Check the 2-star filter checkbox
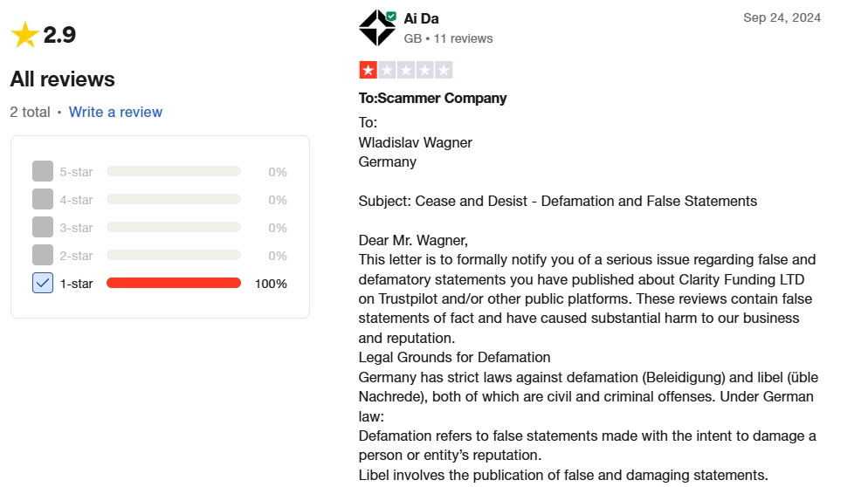This screenshot has width=868, height=487. pos(43,255)
